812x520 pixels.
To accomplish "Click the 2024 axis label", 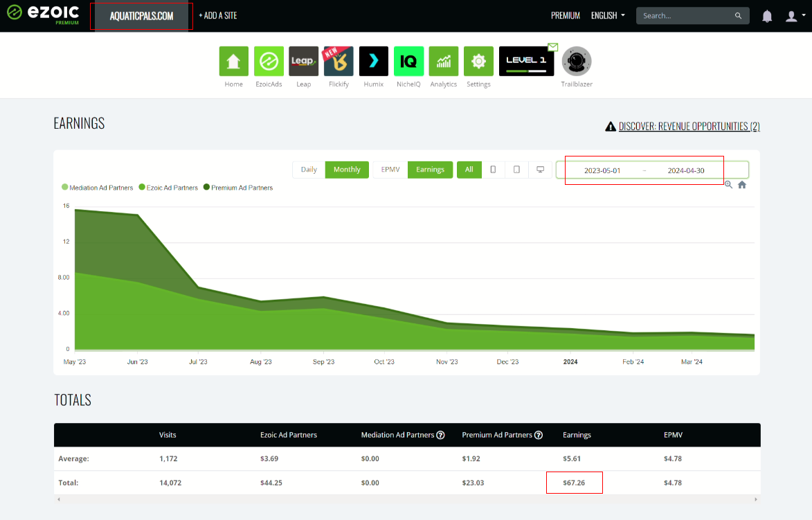I will click(x=570, y=361).
